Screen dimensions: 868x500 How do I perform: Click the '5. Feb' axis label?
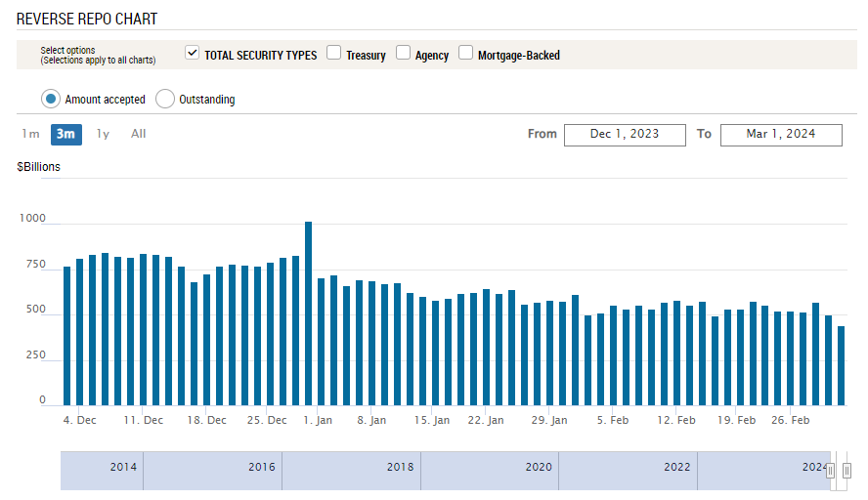(613, 420)
